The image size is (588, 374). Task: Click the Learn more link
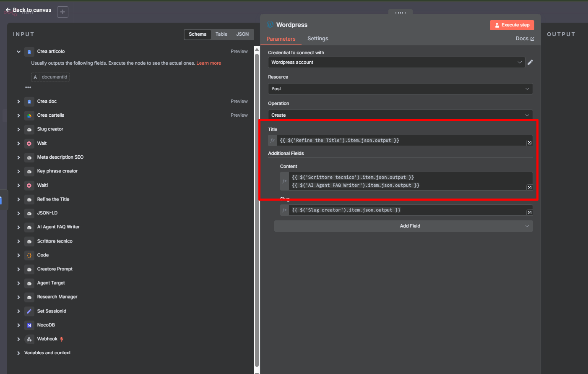[208, 63]
